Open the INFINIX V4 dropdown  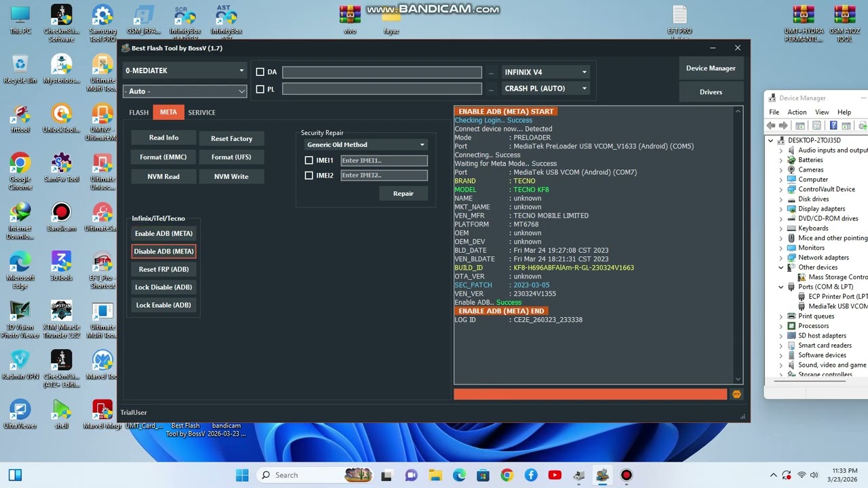(545, 72)
